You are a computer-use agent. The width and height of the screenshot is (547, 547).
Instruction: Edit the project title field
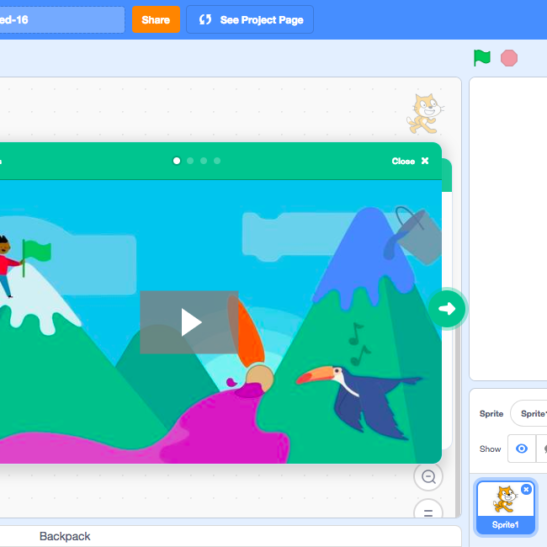(x=62, y=20)
